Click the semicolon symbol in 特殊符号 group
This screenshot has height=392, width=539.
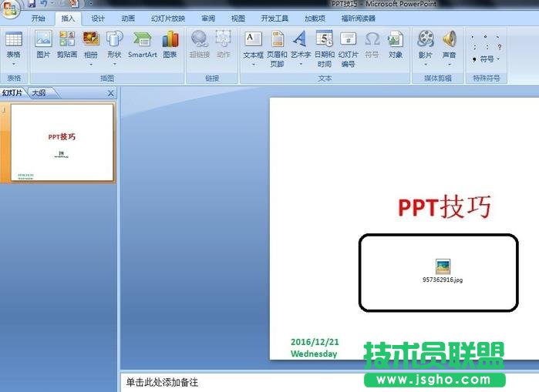[475, 47]
